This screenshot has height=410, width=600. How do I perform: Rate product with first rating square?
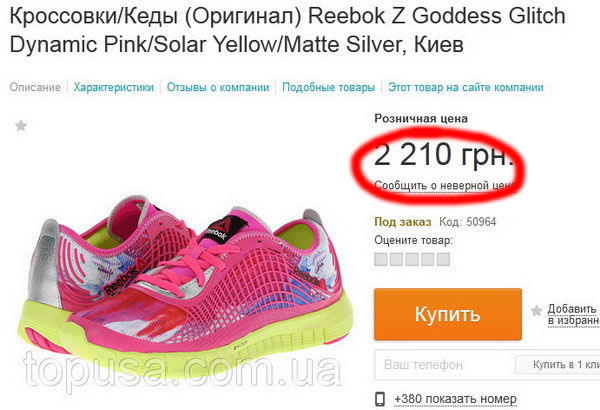pos(380,259)
